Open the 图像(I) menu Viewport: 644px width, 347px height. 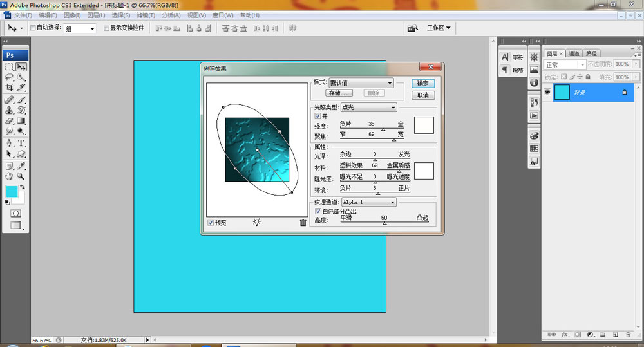click(x=72, y=15)
